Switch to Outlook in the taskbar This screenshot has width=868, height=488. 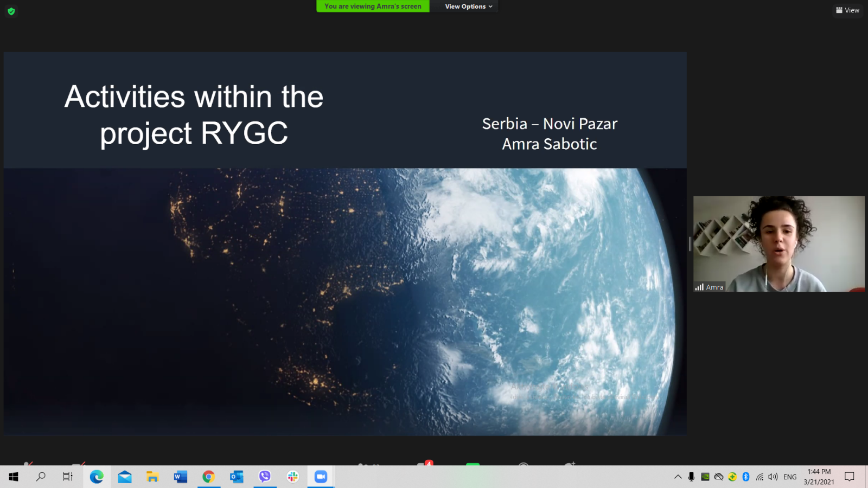tap(237, 477)
